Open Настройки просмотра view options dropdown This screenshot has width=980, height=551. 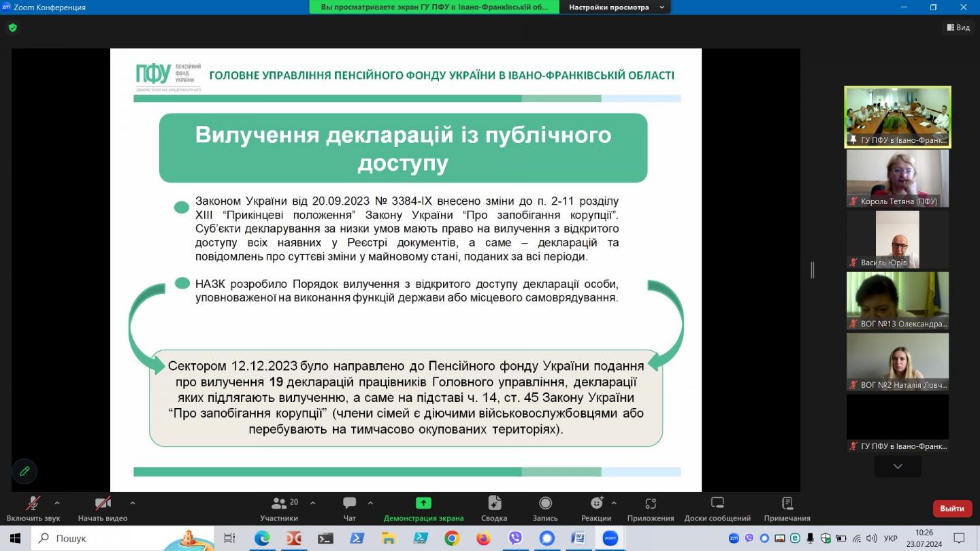click(615, 7)
